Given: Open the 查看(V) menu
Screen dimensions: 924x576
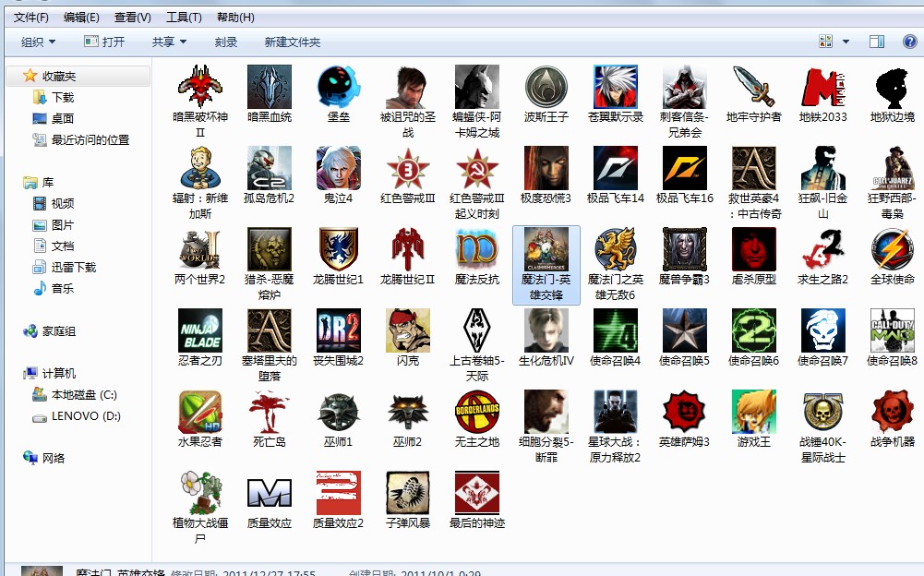Looking at the screenshot, I should (133, 18).
